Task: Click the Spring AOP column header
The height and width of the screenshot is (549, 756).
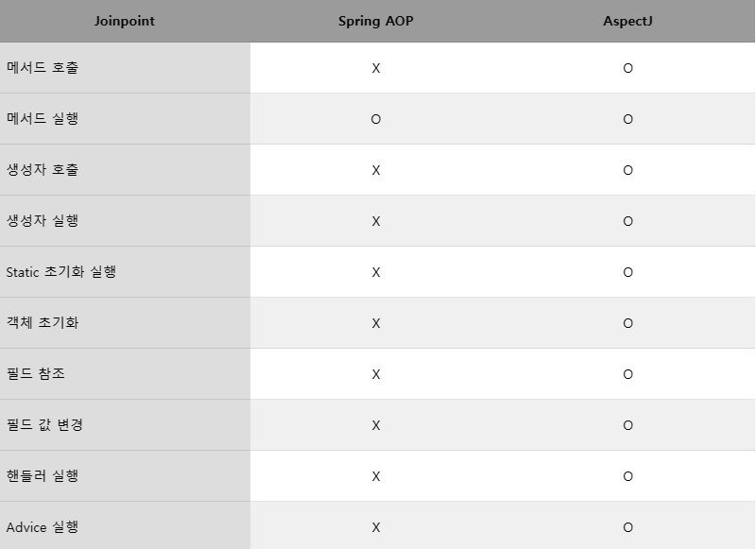Action: tap(375, 21)
